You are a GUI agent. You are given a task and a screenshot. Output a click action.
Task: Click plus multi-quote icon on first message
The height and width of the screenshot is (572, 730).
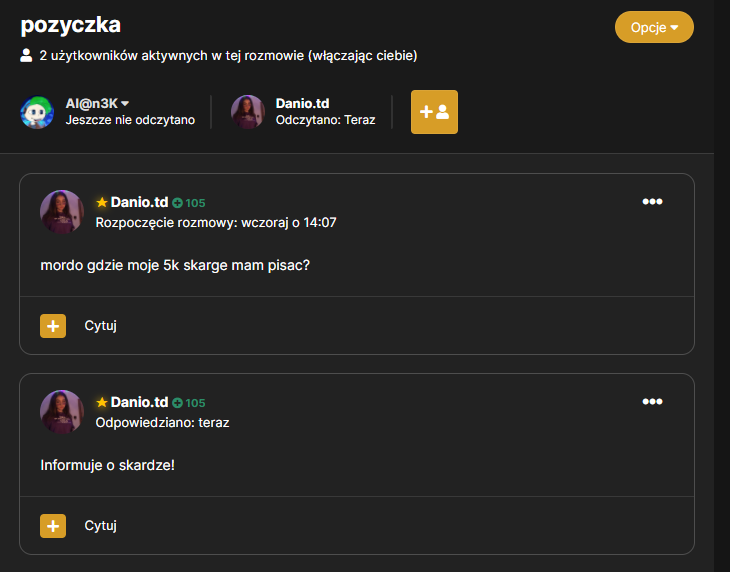pyautogui.click(x=53, y=326)
